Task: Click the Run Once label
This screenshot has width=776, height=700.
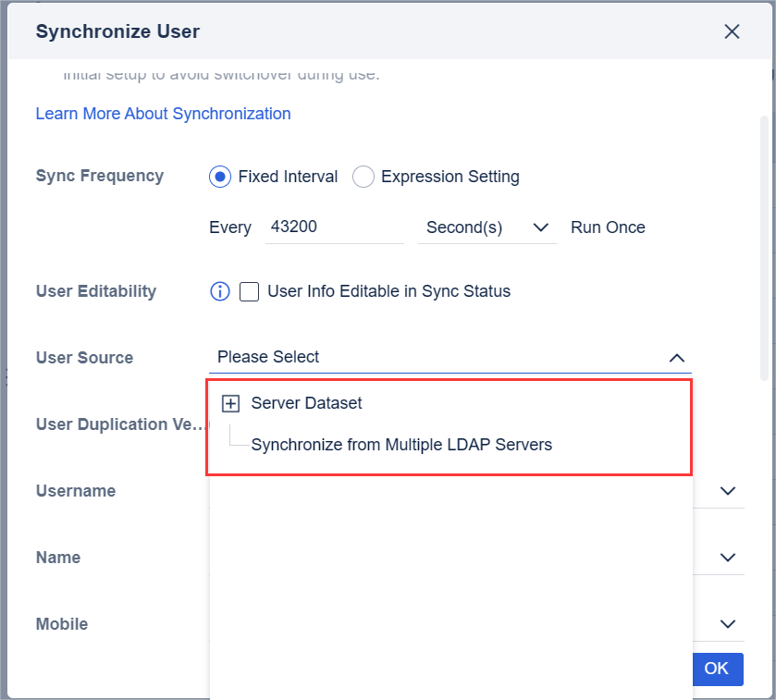Action: tap(608, 227)
